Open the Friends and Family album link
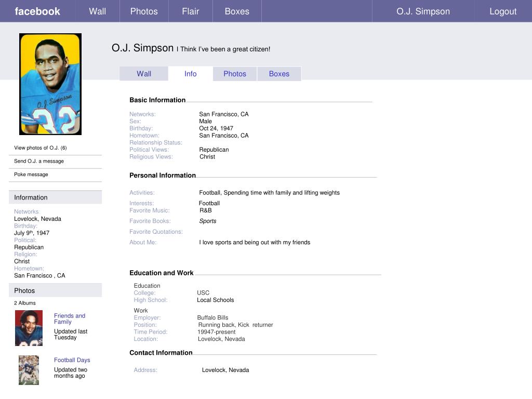The height and width of the screenshot is (399, 532). [x=69, y=318]
